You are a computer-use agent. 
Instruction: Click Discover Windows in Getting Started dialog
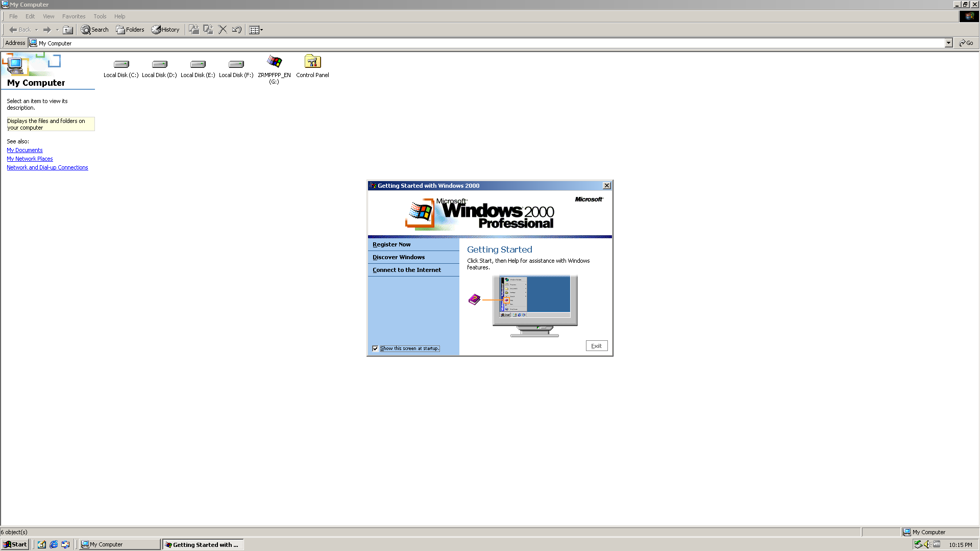399,257
